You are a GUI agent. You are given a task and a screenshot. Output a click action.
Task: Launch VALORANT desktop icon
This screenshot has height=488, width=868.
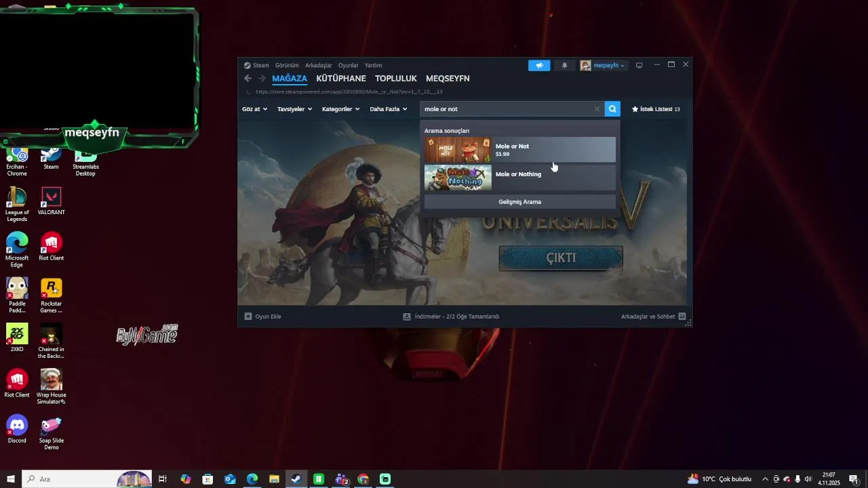(x=51, y=201)
